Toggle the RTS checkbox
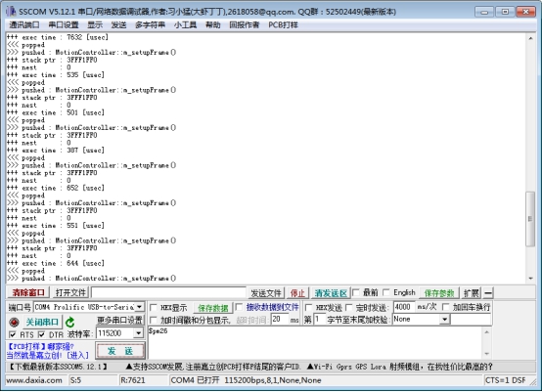The width and height of the screenshot is (542, 392). [x=13, y=334]
